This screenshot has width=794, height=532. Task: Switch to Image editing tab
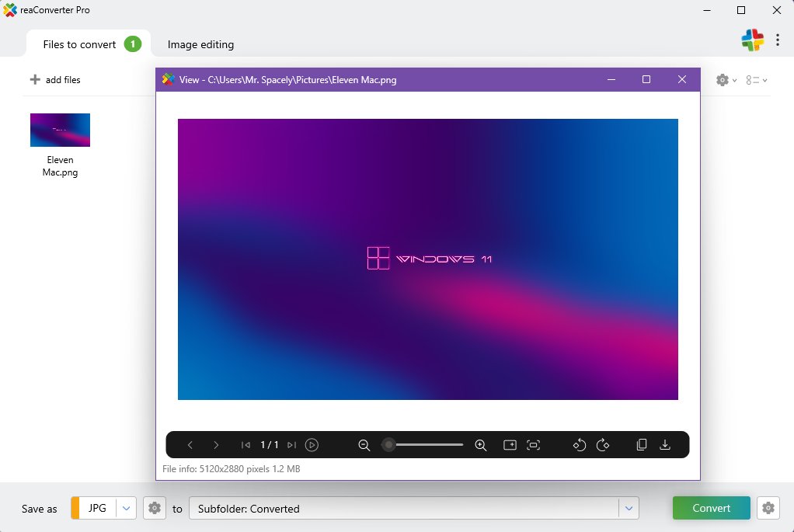coord(200,44)
